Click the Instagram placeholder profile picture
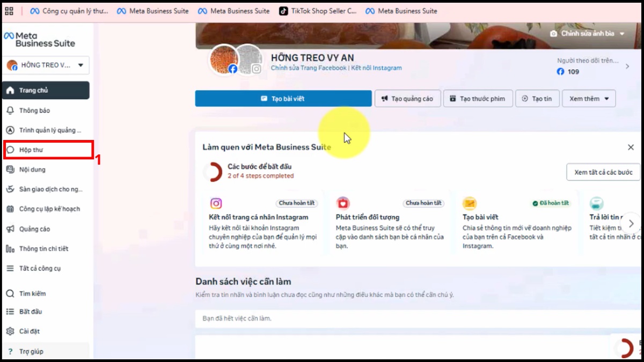This screenshot has height=362, width=644. click(250, 59)
